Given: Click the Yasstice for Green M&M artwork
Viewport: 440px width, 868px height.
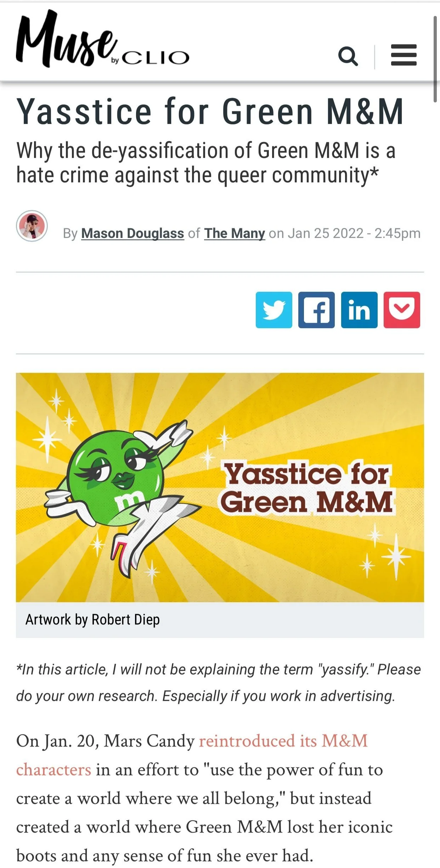Looking at the screenshot, I should [220, 487].
